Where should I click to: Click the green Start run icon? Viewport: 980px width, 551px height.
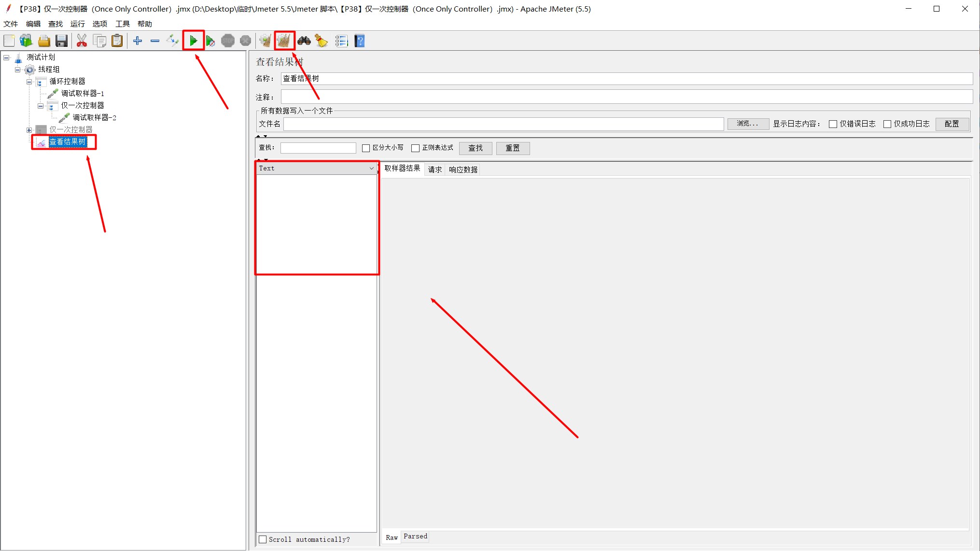tap(193, 41)
